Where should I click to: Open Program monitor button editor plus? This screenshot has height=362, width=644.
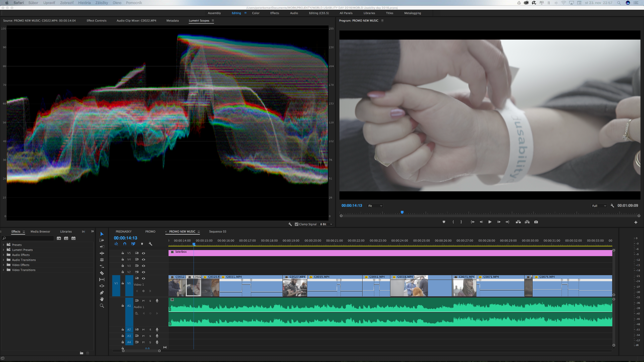(636, 222)
